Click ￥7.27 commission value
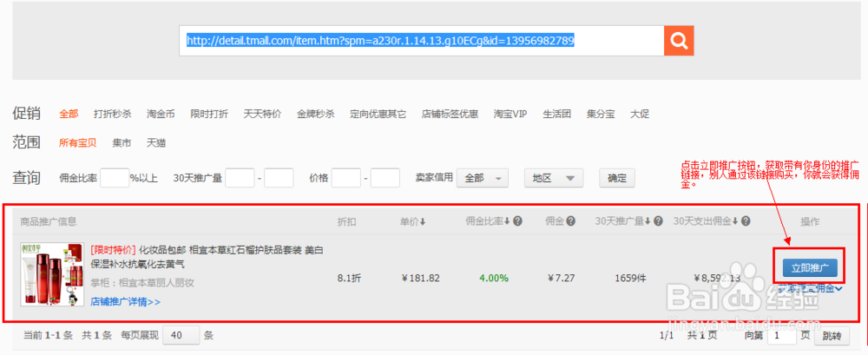Image resolution: width=868 pixels, height=355 pixels. coord(561,278)
